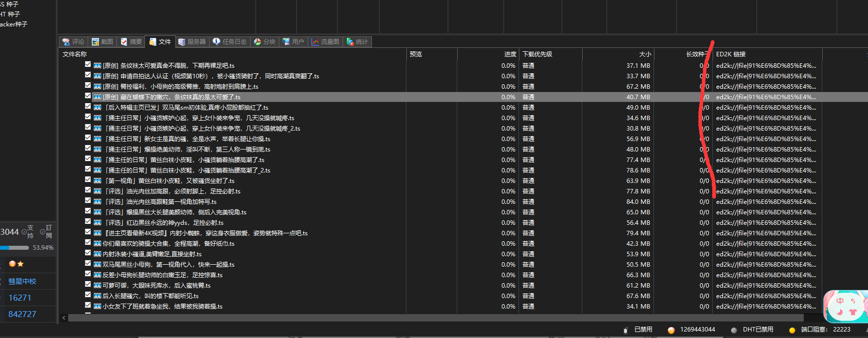This screenshot has width=868, height=338.
Task: Click the 截图 snapshot tab icon
Action: (x=95, y=42)
